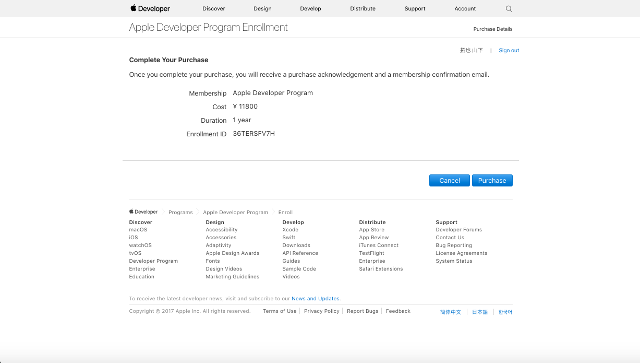The height and width of the screenshot is (363, 640).
Task: Open Enterprise link under Distribute column
Action: (x=372, y=261)
